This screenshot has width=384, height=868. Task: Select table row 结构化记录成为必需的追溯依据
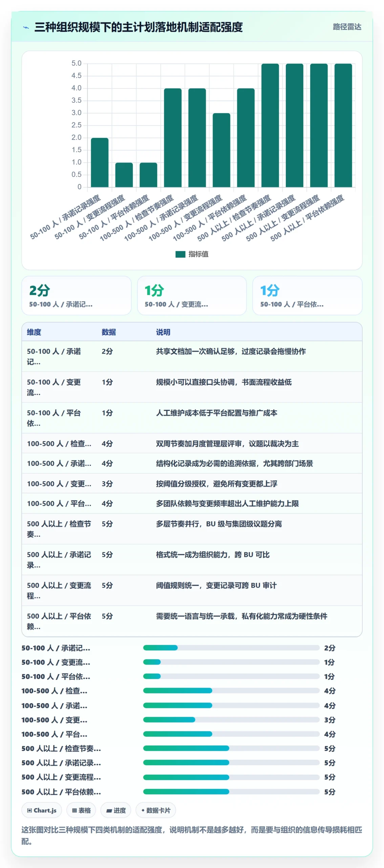point(192,463)
